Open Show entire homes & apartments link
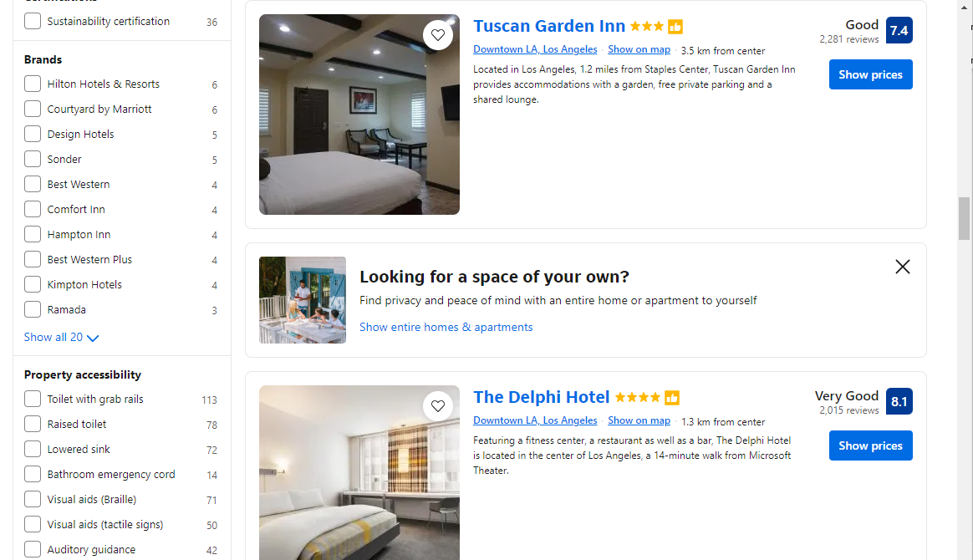Viewport: 973px width, 560px height. point(446,327)
